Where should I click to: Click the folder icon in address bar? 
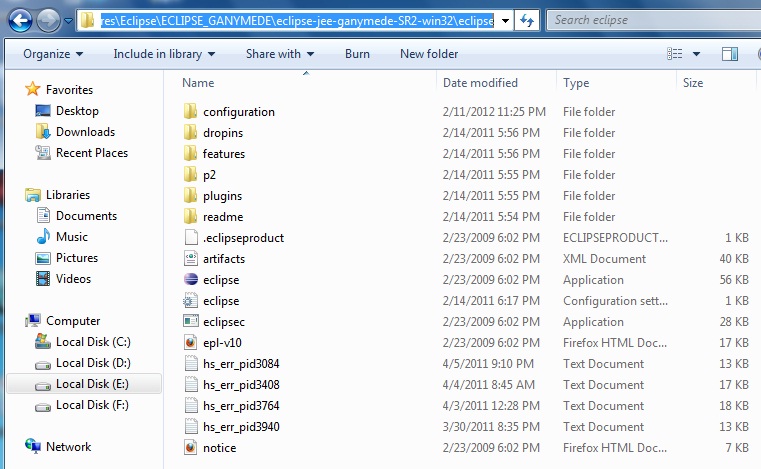point(87,20)
